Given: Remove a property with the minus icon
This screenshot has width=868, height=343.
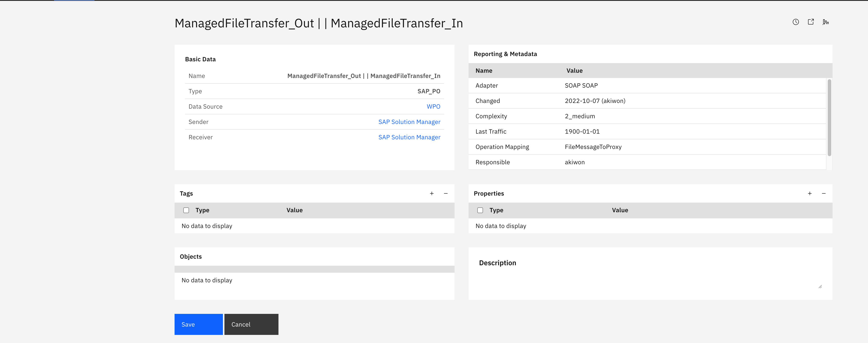Looking at the screenshot, I should click(824, 193).
